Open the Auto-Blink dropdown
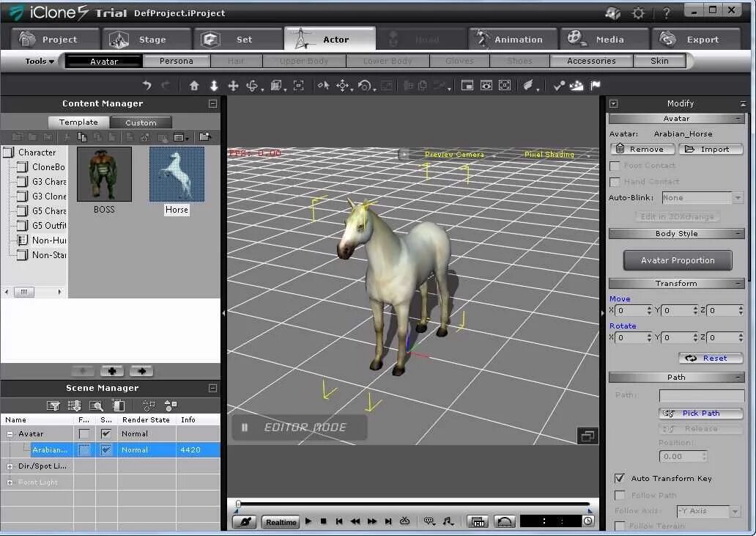The width and height of the screenshot is (756, 536). 702,198
